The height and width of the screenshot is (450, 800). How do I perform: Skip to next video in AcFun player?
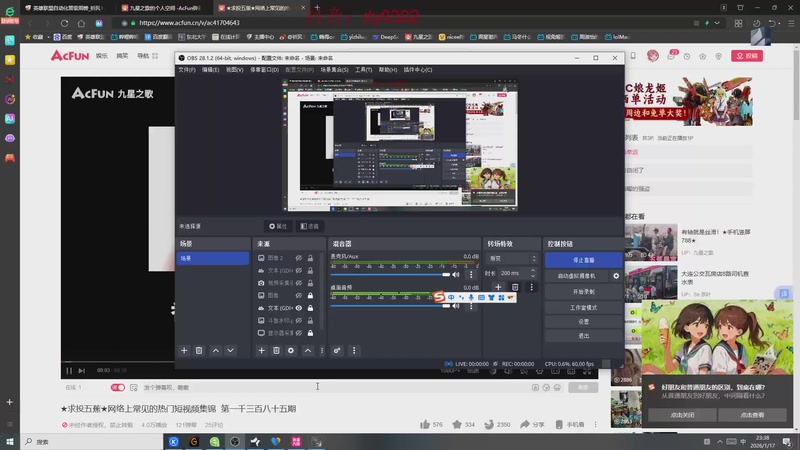click(x=82, y=370)
